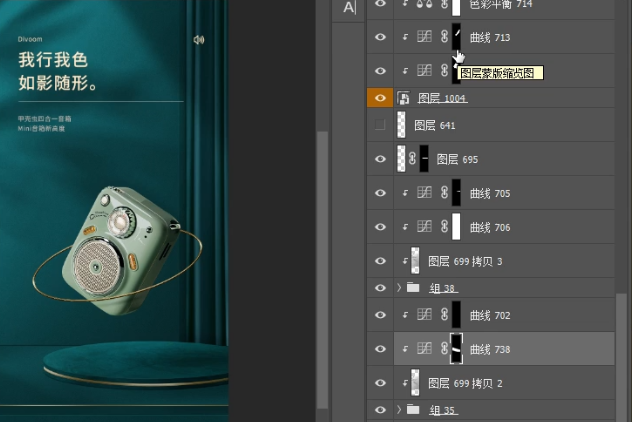This screenshot has height=422, width=632.
Task: Select the layer named 曲线 713
Action: 490,37
